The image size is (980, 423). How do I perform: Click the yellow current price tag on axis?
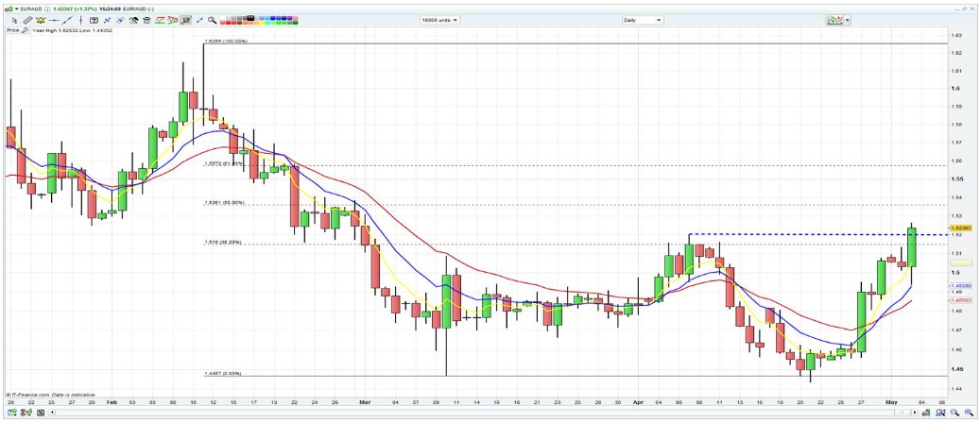(x=959, y=228)
